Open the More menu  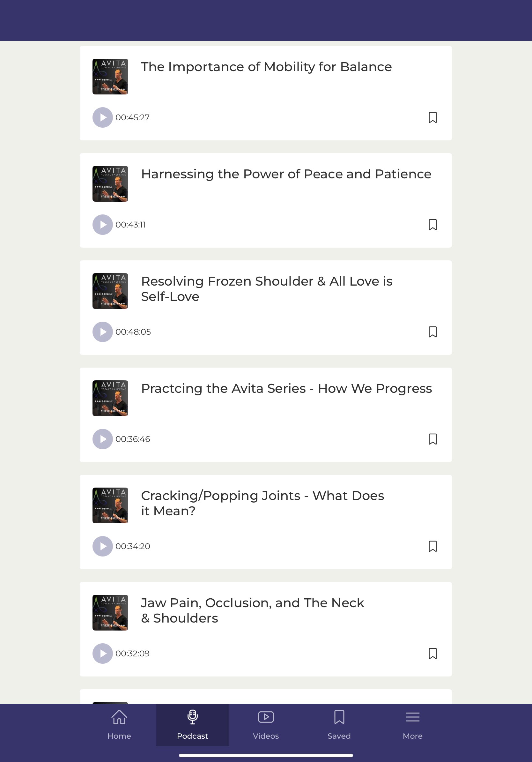pos(412,725)
